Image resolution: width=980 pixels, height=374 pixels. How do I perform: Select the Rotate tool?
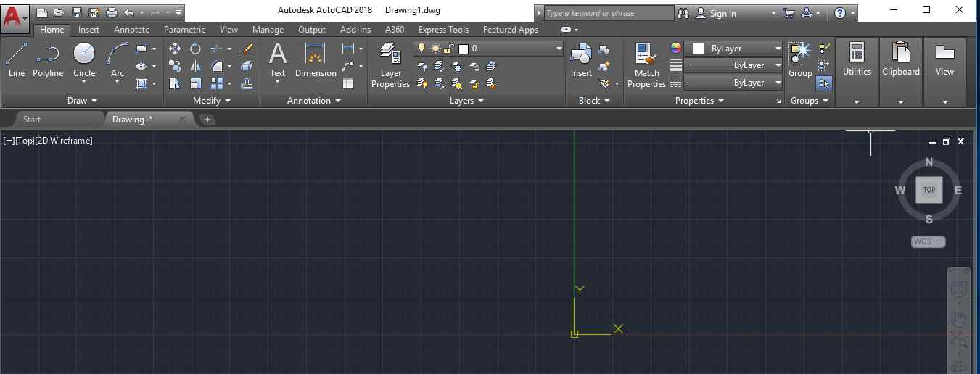(x=195, y=49)
